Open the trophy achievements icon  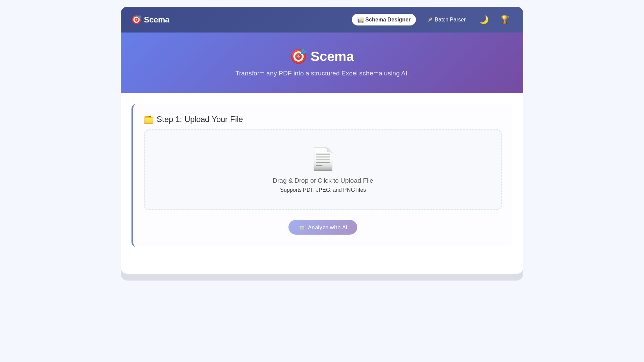pyautogui.click(x=505, y=20)
